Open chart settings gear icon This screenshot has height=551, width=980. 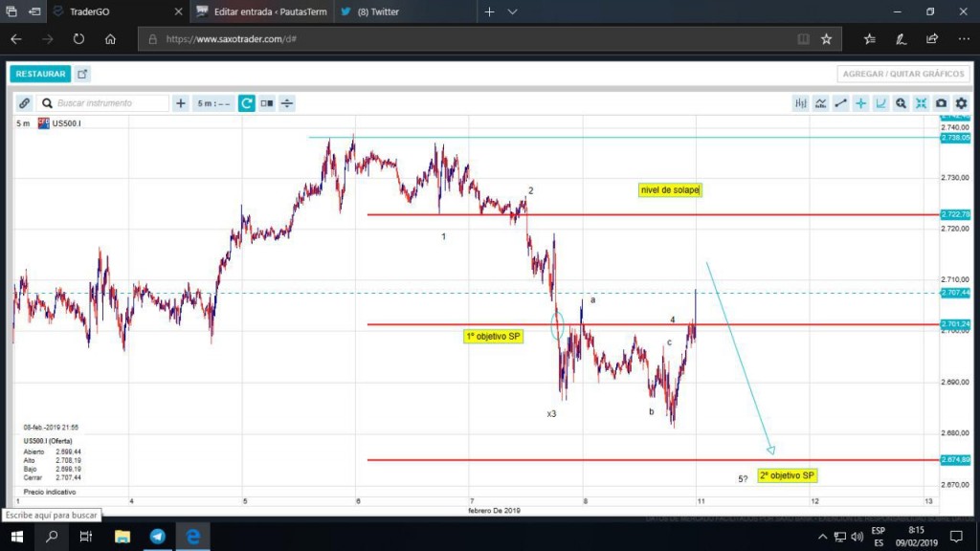(961, 103)
